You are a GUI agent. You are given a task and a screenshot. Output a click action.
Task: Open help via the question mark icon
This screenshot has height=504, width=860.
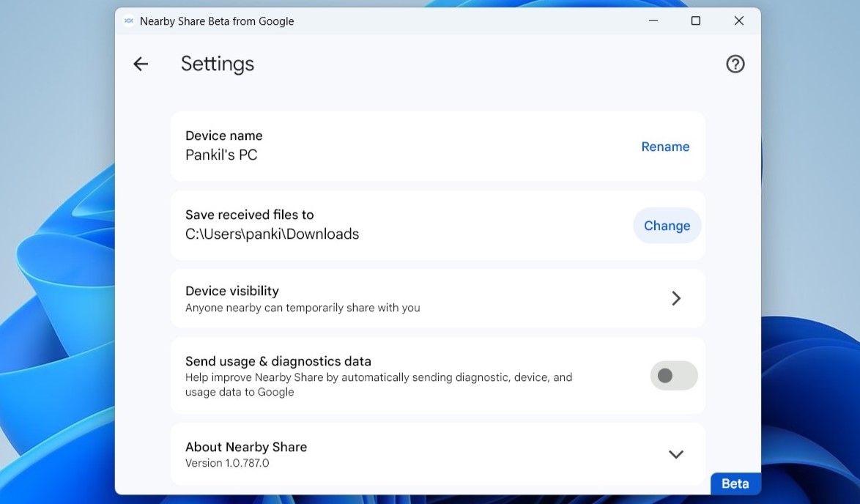(735, 64)
